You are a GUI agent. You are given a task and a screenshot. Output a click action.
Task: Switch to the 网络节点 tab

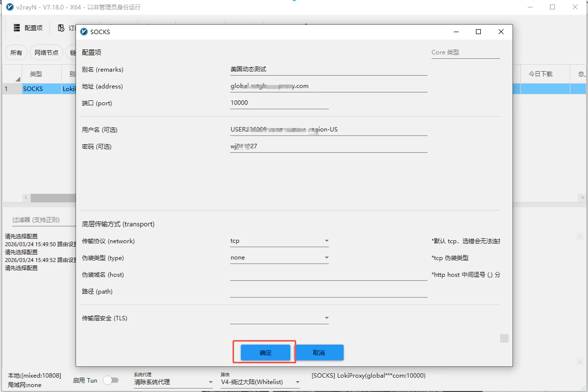click(x=46, y=52)
